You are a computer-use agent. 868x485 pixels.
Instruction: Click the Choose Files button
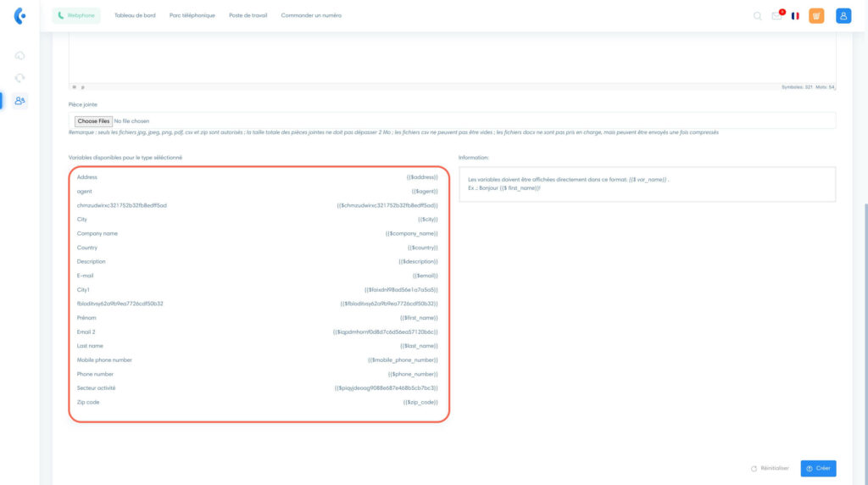(x=92, y=121)
